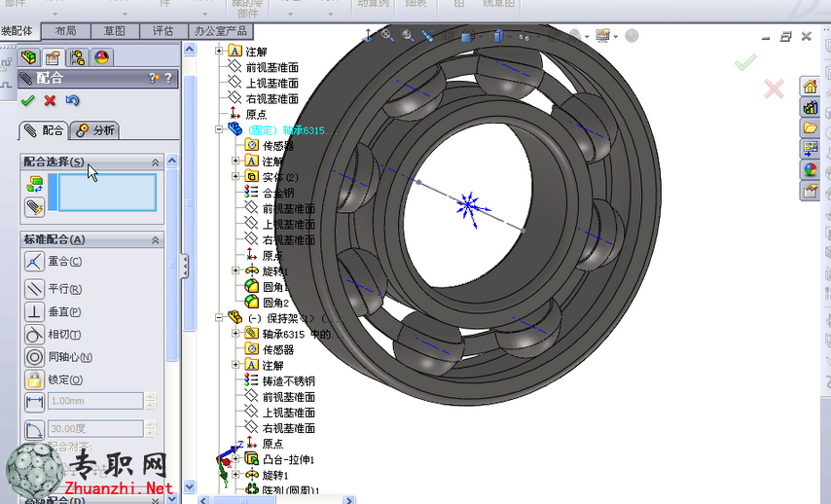Open Appearances color ball in task pane
The image size is (831, 504).
[810, 169]
